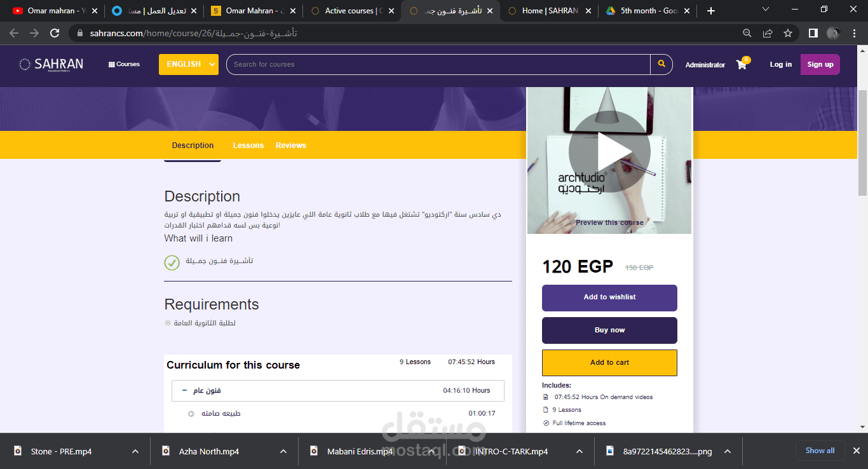Open the ENGLISH language dropdown
This screenshot has height=469, width=868.
(x=188, y=64)
